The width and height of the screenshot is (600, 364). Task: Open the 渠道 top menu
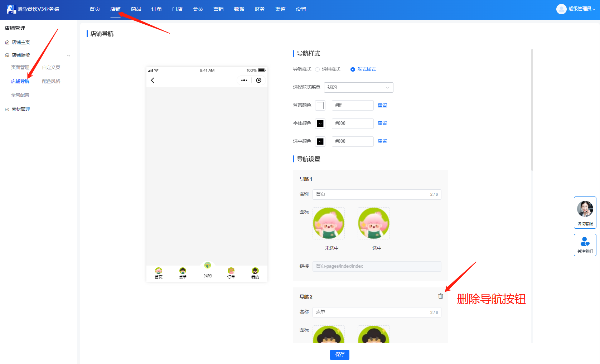(x=280, y=9)
